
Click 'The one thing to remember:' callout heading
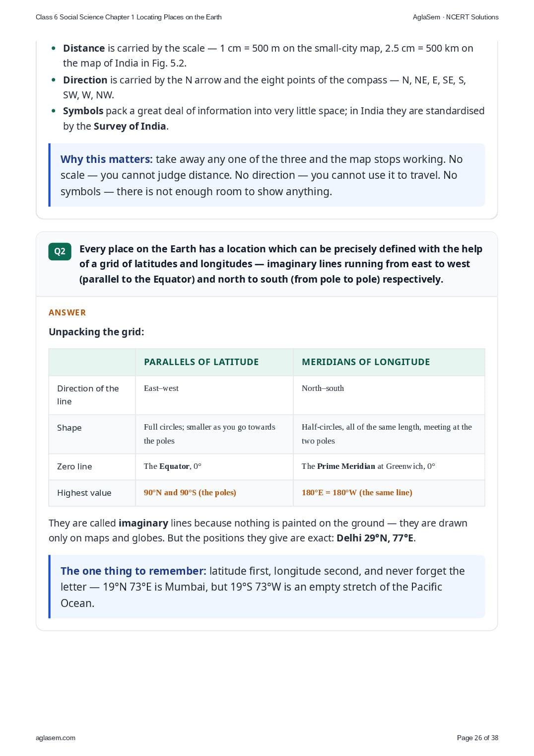(x=133, y=571)
